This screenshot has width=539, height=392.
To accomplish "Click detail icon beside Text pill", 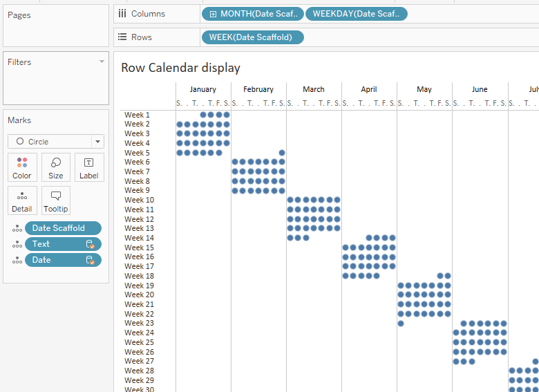I will pyautogui.click(x=17, y=244).
